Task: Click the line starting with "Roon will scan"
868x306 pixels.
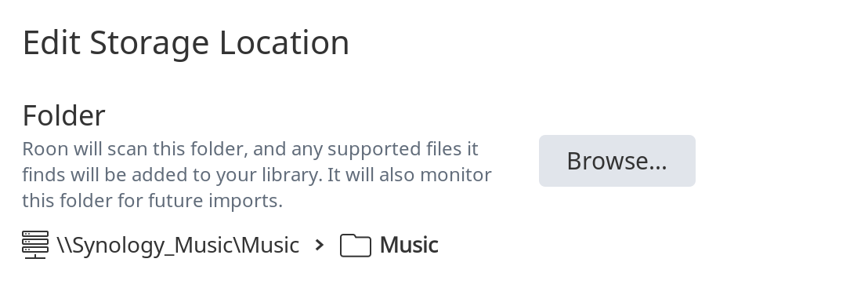Action: tap(250, 148)
